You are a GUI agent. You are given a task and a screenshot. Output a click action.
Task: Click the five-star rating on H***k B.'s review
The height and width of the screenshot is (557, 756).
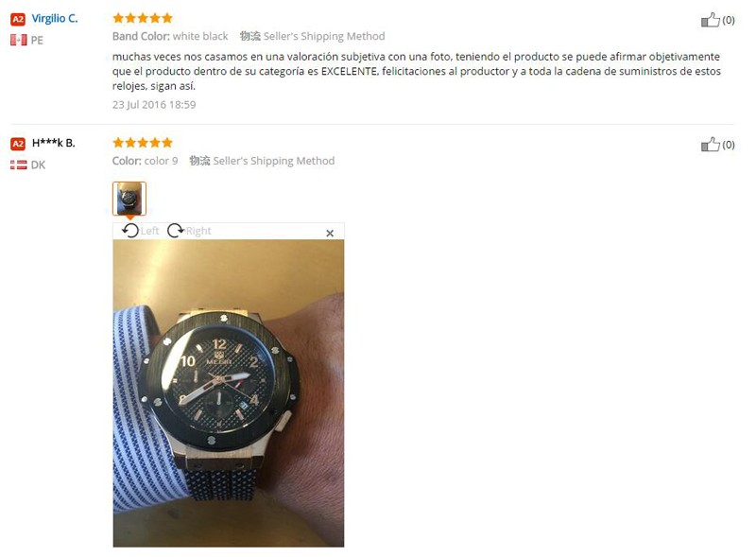point(143,143)
